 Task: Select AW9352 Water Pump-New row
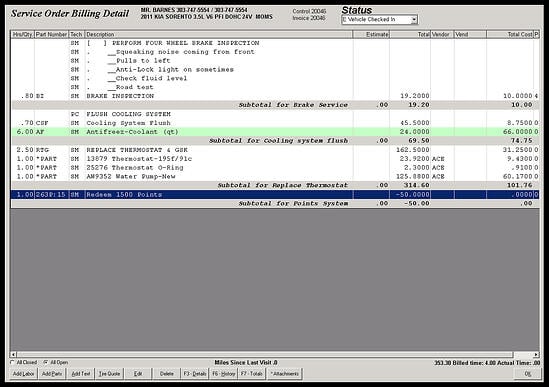tap(275, 176)
